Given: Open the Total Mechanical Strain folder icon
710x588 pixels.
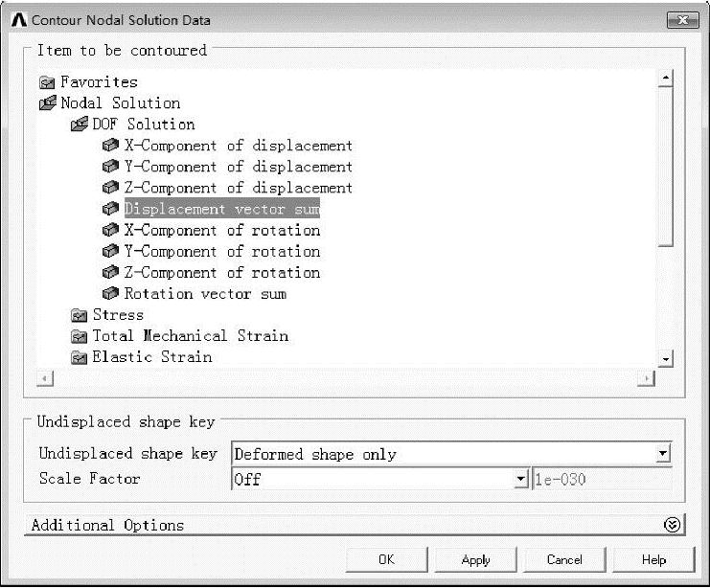Looking at the screenshot, I should [x=79, y=337].
